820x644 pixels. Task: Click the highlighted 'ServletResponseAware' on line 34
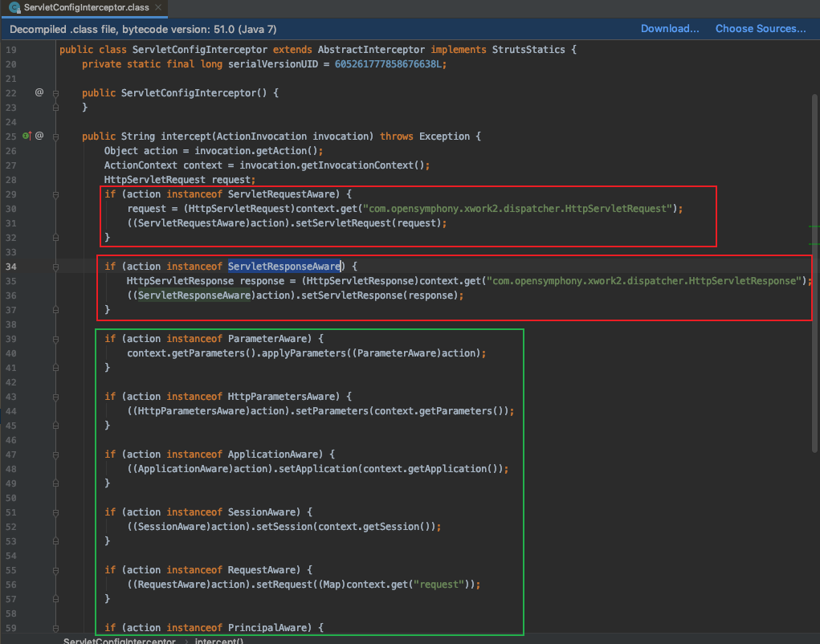(284, 267)
